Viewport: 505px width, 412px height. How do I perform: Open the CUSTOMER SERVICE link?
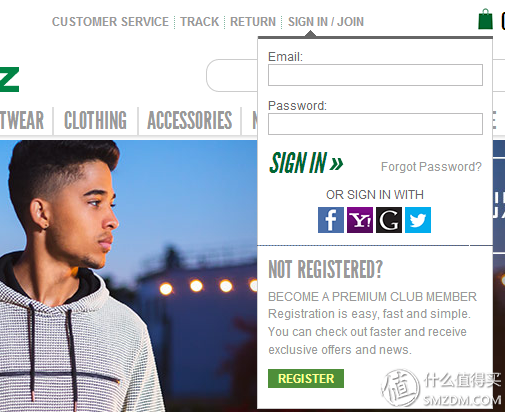pyautogui.click(x=110, y=22)
